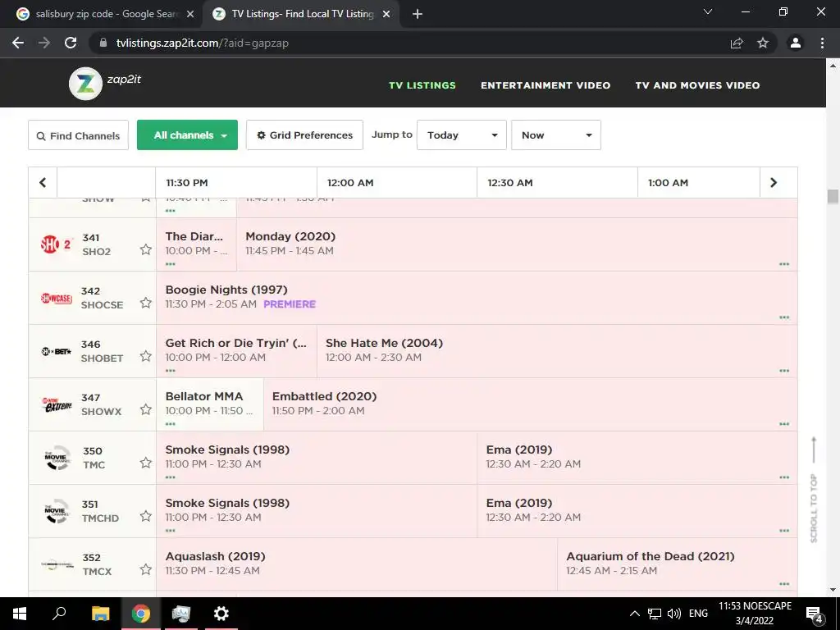This screenshot has height=630, width=840.
Task: Open Showcase channel logo
Action: point(57,298)
